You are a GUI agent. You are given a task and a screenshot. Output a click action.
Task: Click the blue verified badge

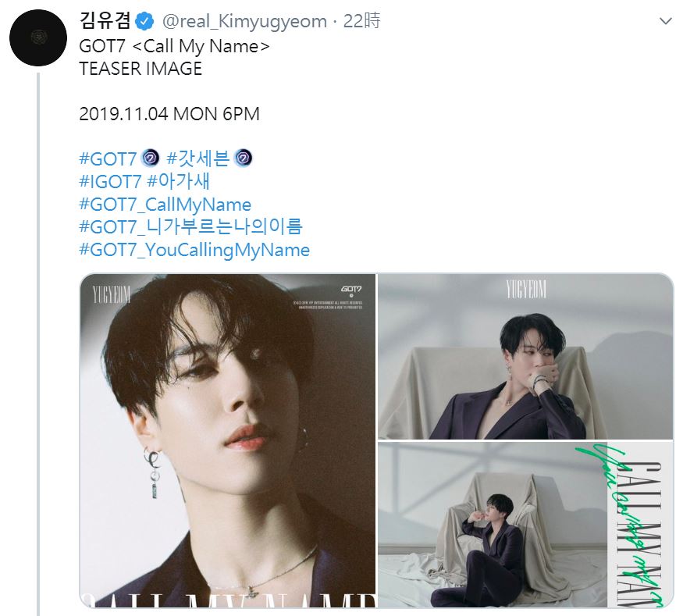(x=144, y=21)
